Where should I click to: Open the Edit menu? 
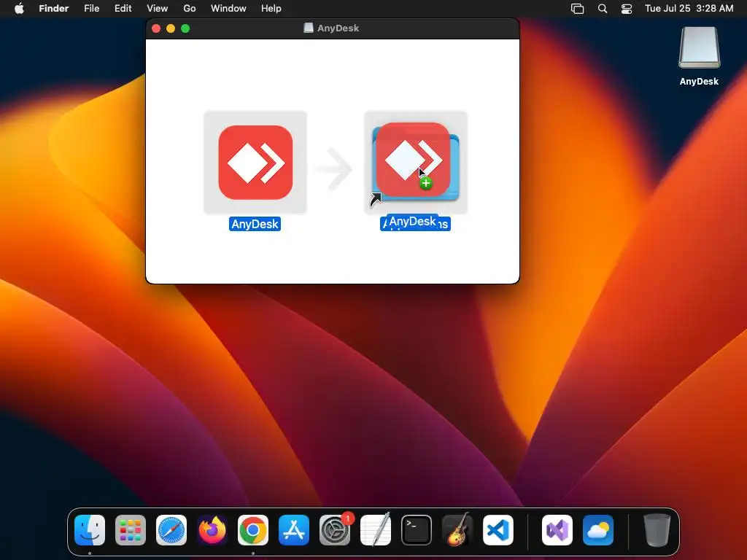(x=123, y=9)
